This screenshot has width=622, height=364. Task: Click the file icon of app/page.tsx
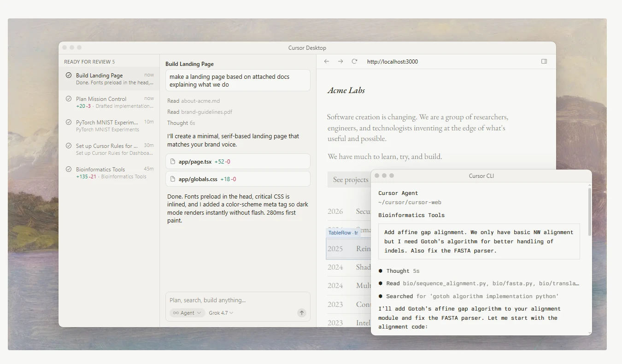coord(173,162)
